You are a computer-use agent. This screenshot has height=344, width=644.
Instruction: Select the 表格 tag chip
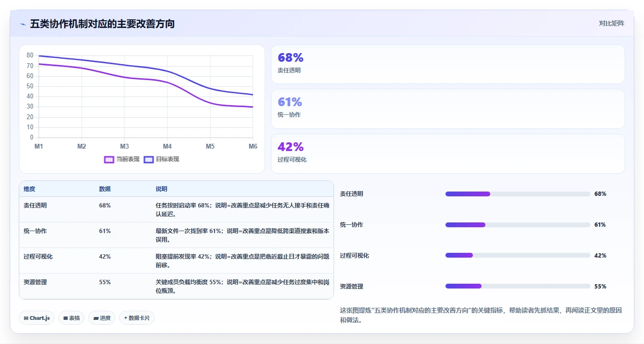point(71,318)
